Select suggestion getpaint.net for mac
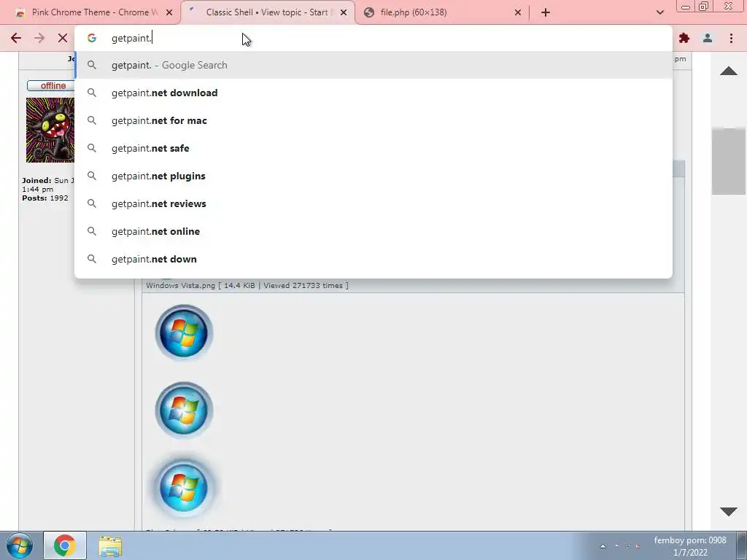 (373, 120)
